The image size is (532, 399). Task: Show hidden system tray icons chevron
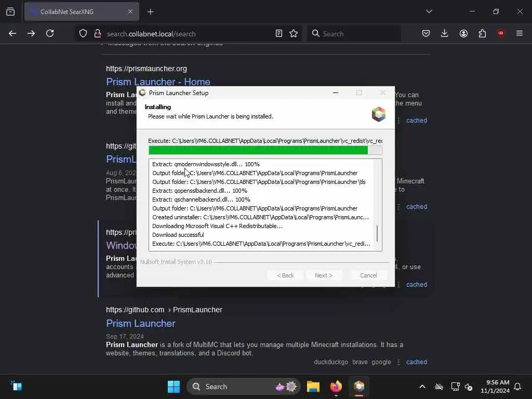(x=422, y=387)
